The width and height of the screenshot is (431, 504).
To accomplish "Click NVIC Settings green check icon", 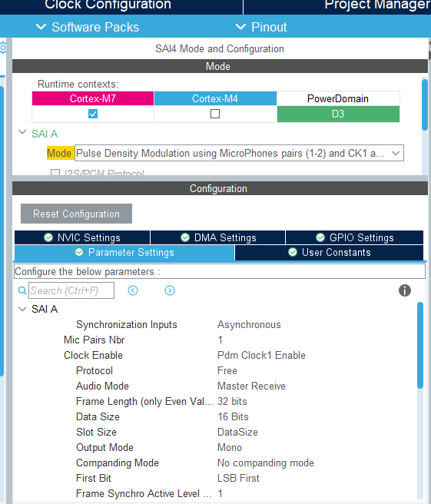I will coord(48,237).
